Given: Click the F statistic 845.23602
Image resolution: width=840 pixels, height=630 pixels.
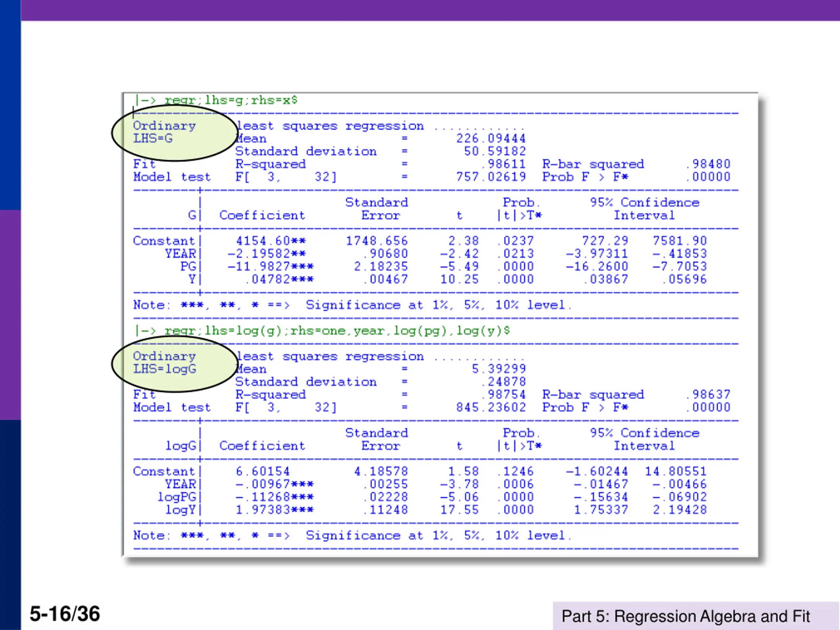Looking at the screenshot, I should point(491,408).
